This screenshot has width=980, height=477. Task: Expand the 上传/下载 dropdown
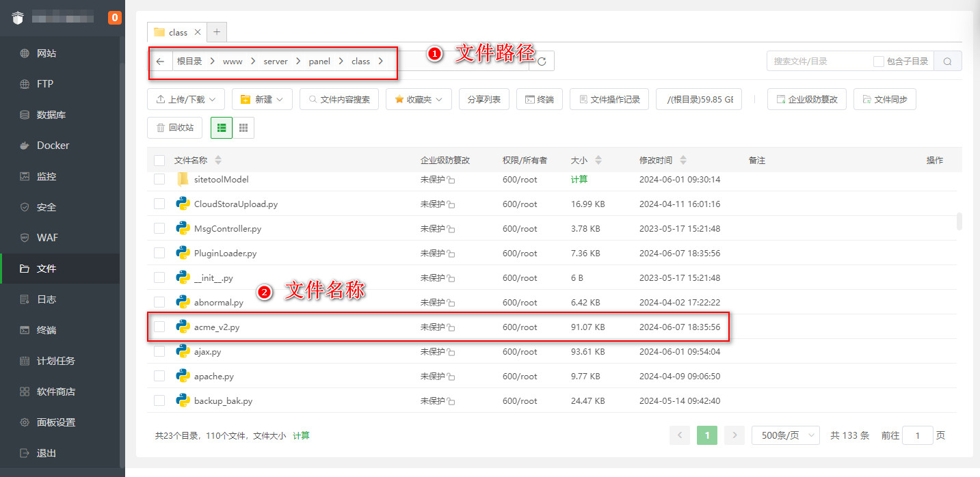coord(185,98)
